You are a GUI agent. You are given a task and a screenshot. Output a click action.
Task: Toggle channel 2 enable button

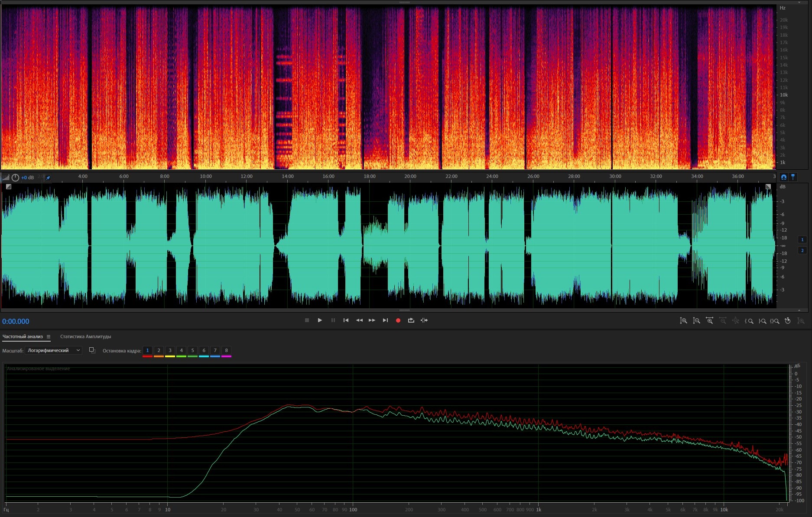pos(802,251)
